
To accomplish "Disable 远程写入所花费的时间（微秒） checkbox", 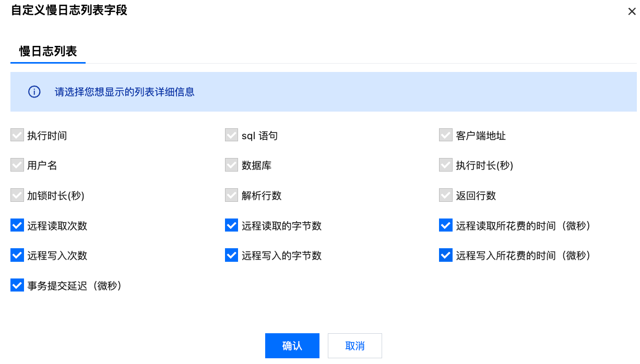I will (x=446, y=256).
